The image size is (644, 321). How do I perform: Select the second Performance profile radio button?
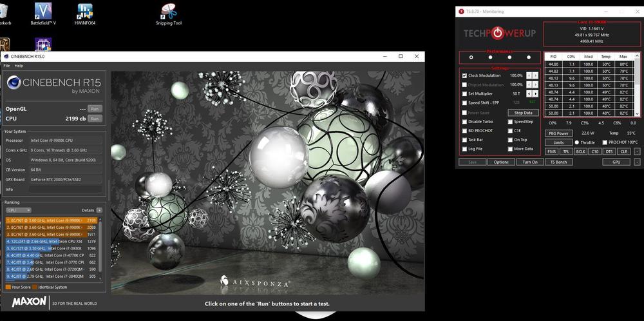(x=491, y=57)
